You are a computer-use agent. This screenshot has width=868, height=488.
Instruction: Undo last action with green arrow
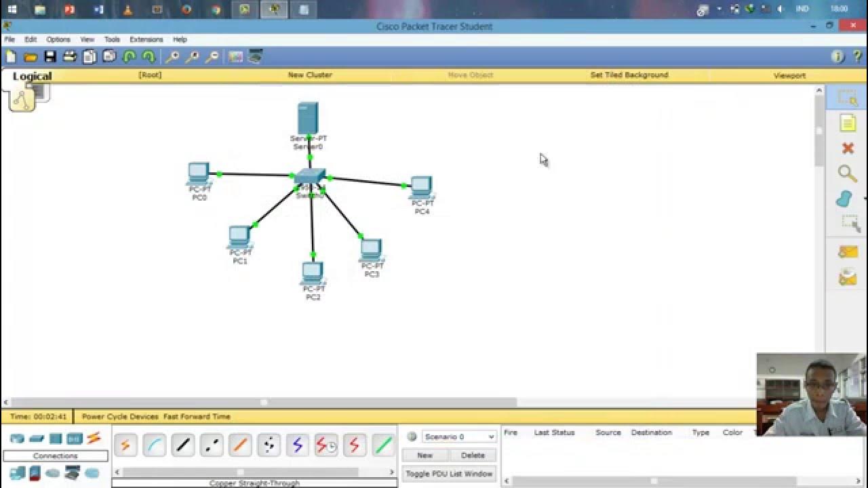pos(129,57)
